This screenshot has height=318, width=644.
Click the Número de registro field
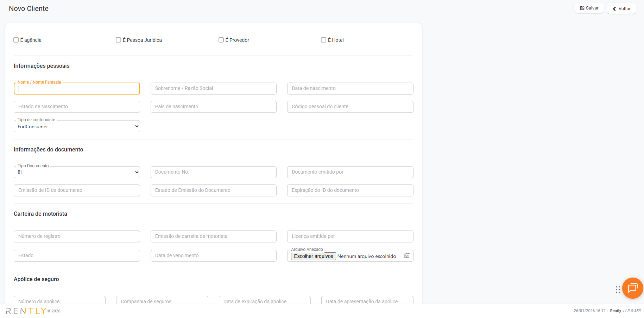point(77,236)
